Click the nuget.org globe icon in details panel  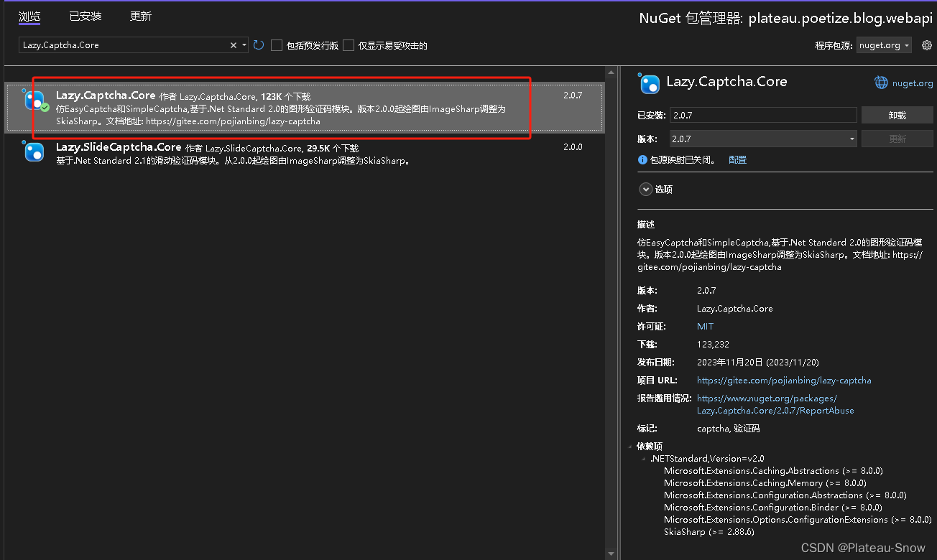(881, 82)
